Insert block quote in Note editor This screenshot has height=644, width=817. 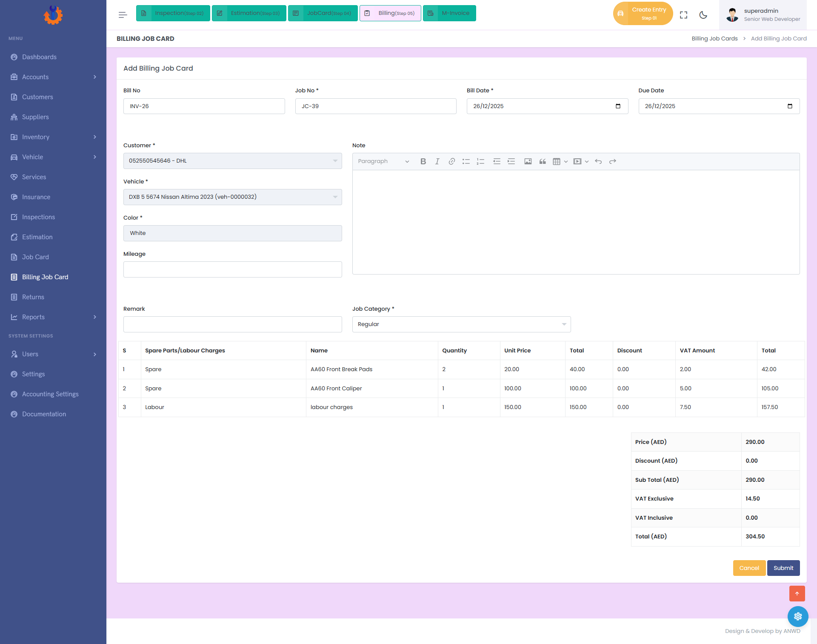(542, 161)
